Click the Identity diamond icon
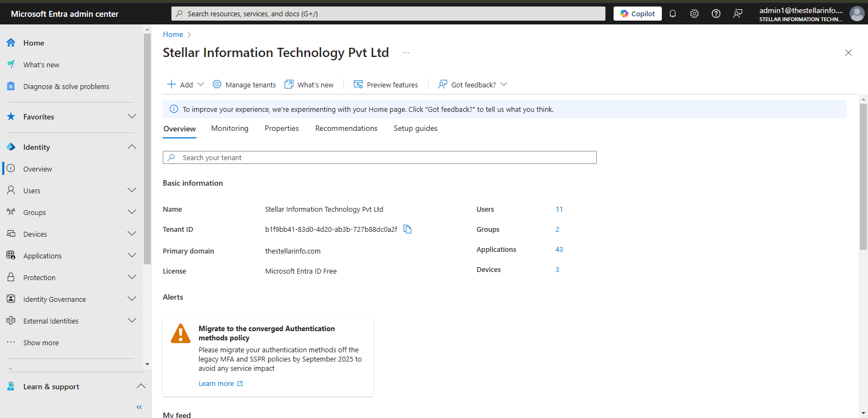This screenshot has width=868, height=418. point(11,147)
